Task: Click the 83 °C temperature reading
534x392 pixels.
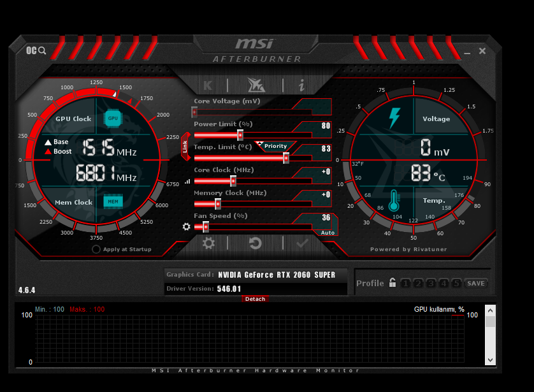Action: point(428,173)
